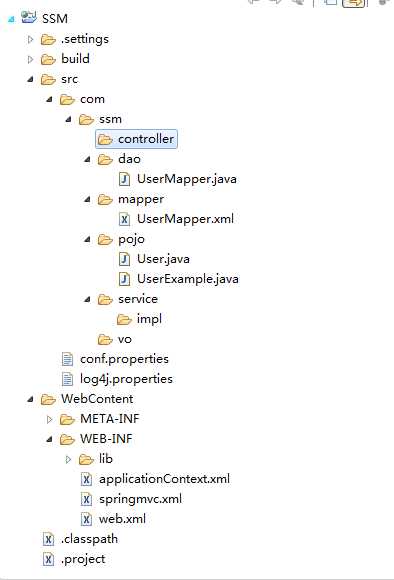Select the 'controller' tree label
394x580 pixels.
click(146, 139)
